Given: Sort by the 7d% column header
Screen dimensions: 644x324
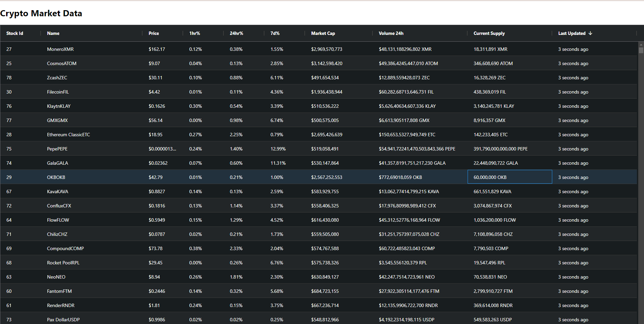Looking at the screenshot, I should (x=275, y=33).
